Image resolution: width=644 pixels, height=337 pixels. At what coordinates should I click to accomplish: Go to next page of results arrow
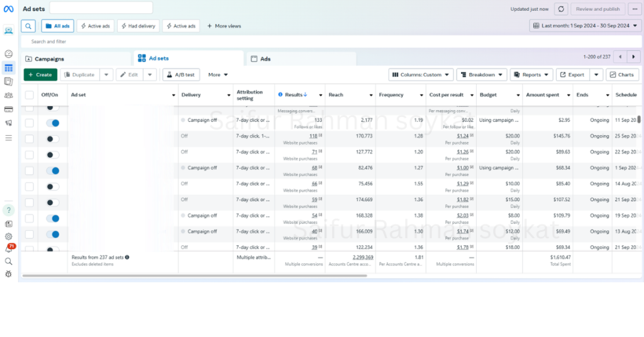click(634, 57)
